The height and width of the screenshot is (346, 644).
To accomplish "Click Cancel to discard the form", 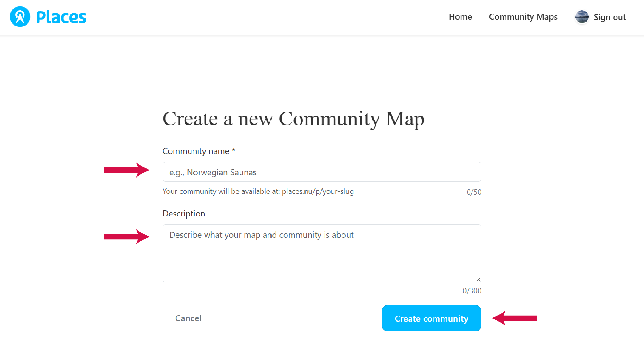I will click(188, 318).
